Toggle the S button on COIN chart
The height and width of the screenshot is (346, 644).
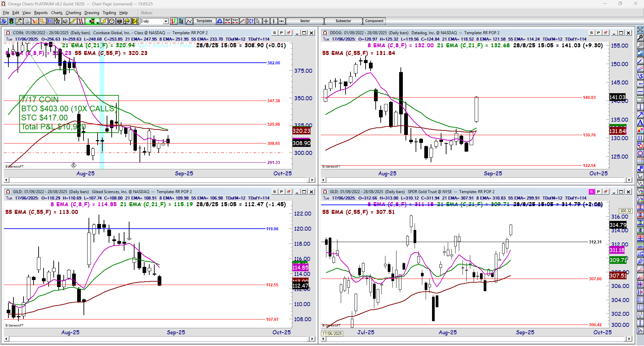[x=275, y=33]
